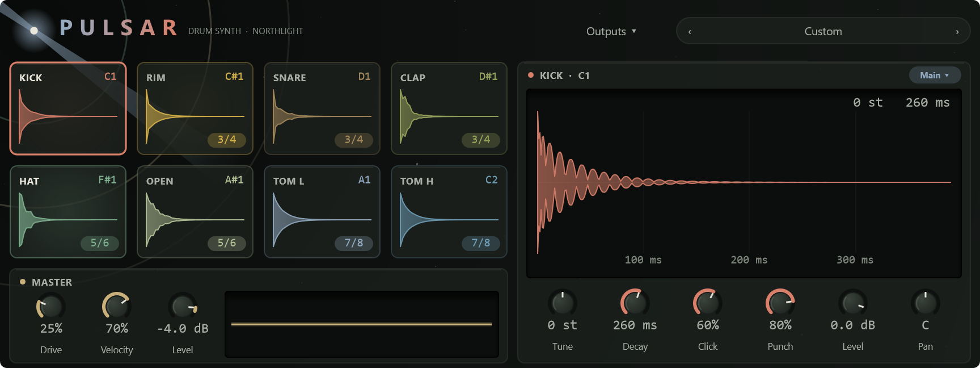Click the KICK · C1 editor header
Screen dimensions: 980x368
565,76
